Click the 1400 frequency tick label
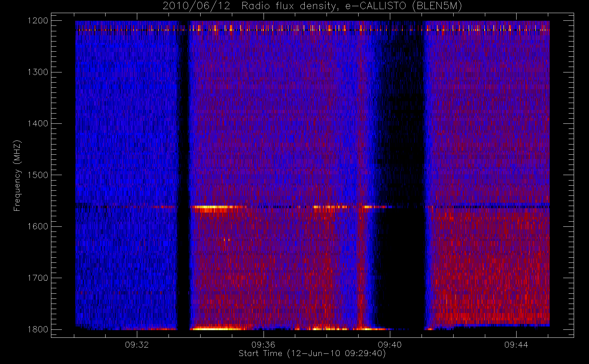This screenshot has width=589, height=364. click(x=38, y=123)
